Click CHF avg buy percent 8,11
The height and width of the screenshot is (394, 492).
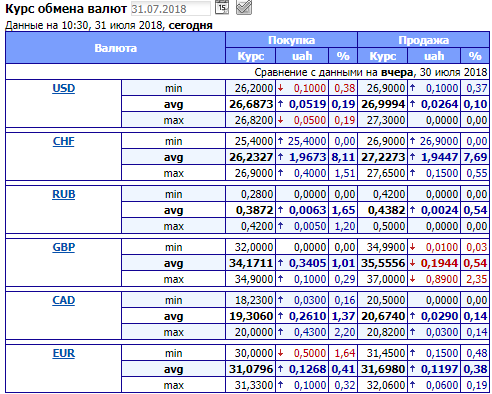click(x=343, y=157)
